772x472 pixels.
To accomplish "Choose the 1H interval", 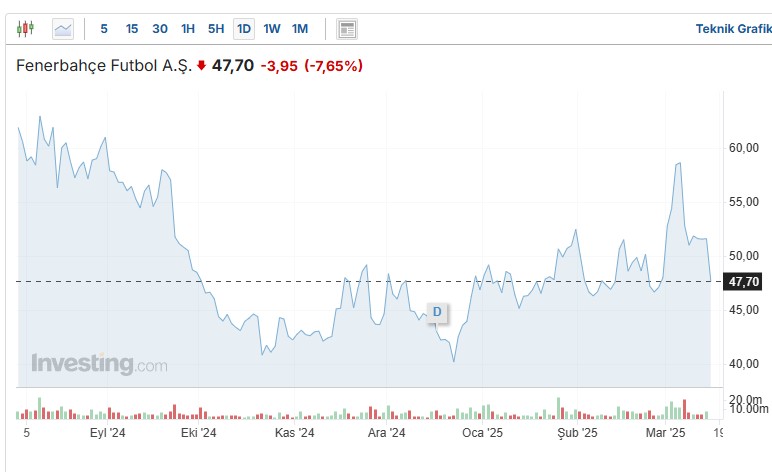I will (188, 29).
